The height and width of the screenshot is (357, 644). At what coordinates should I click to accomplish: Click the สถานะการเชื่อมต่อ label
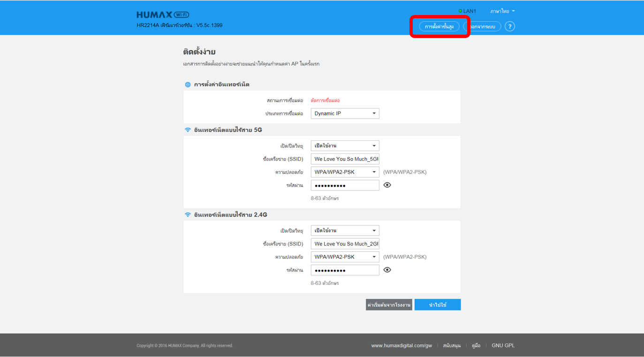285,100
